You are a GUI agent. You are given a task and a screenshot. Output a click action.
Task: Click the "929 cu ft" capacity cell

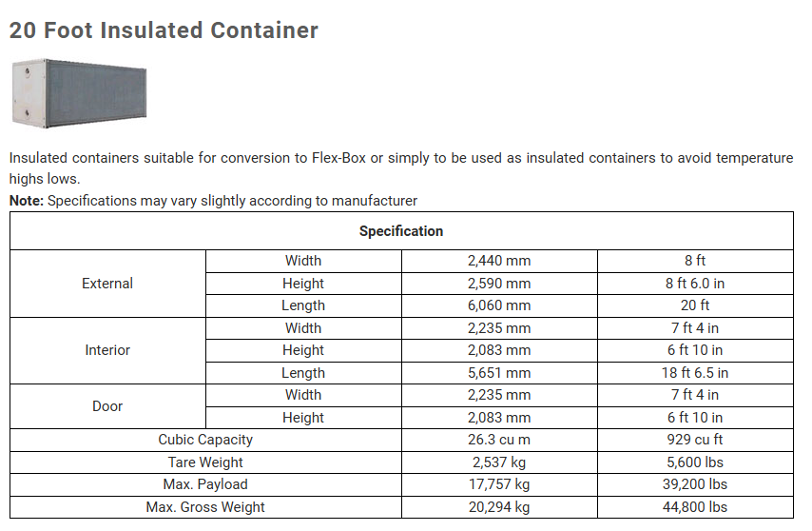click(x=695, y=440)
